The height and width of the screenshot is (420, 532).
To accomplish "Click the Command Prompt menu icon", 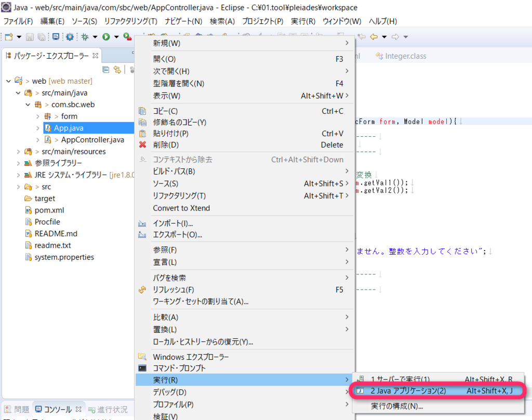I will pyautogui.click(x=142, y=368).
